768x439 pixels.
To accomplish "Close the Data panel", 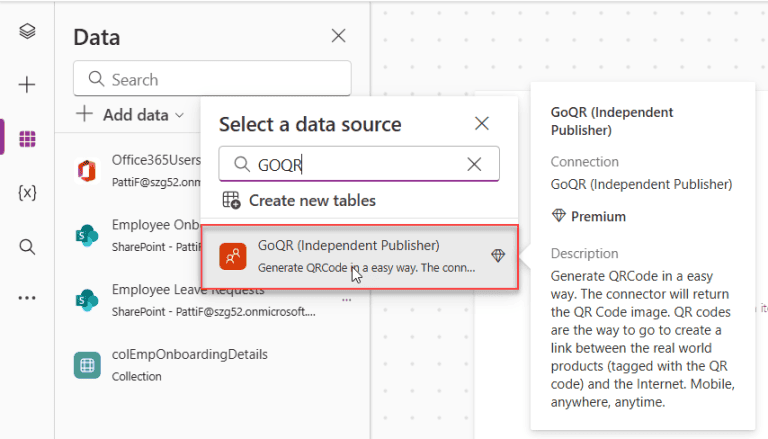I will (338, 36).
